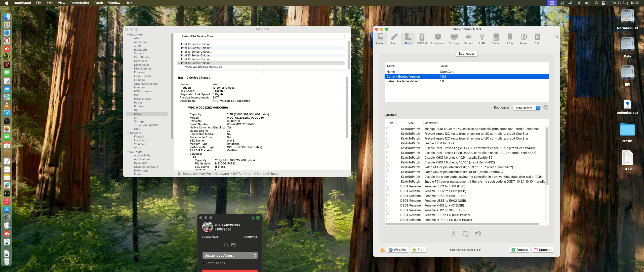This screenshot has width=644, height=272.
Task: Open the File menu
Action: click(x=39, y=3)
